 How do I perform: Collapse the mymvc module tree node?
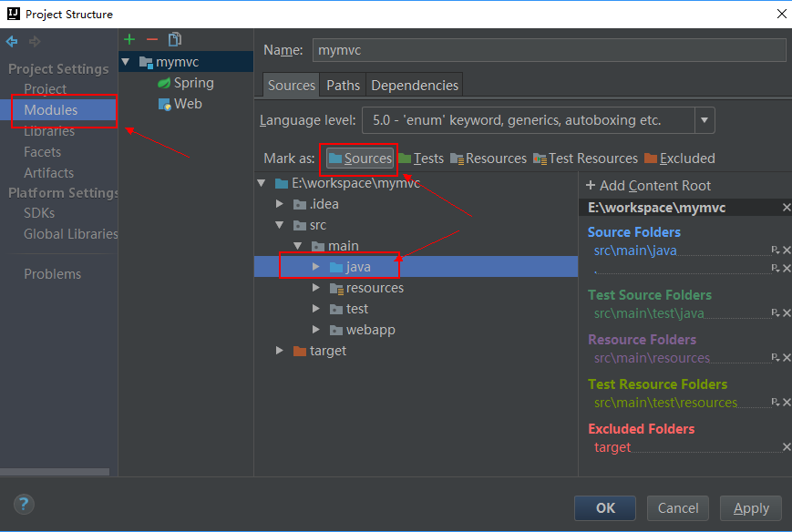click(127, 62)
